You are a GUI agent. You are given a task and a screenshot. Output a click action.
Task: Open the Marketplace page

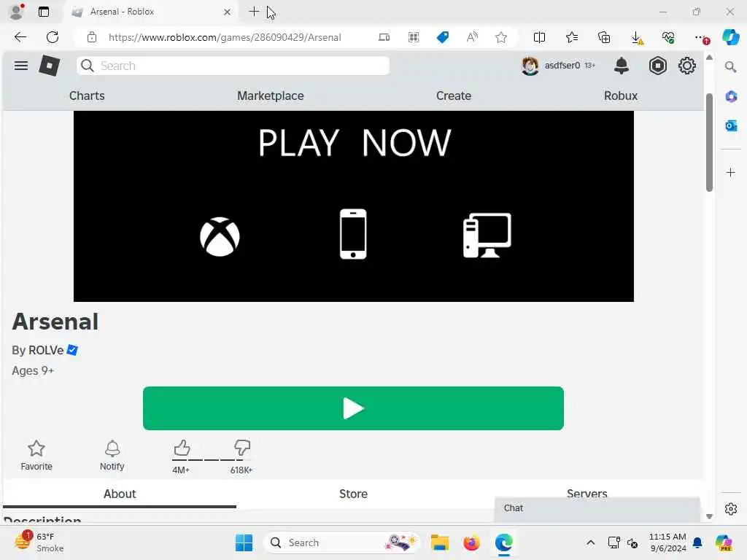(x=270, y=96)
